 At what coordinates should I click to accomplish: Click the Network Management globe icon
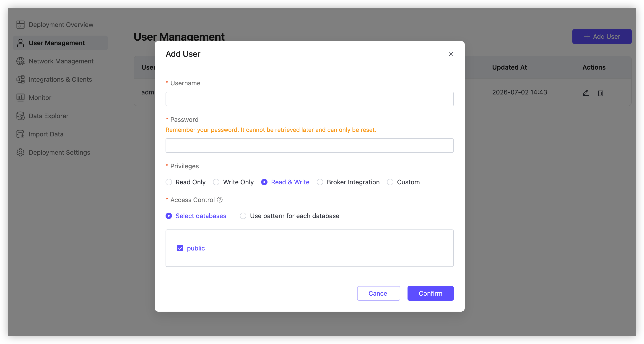[20, 61]
